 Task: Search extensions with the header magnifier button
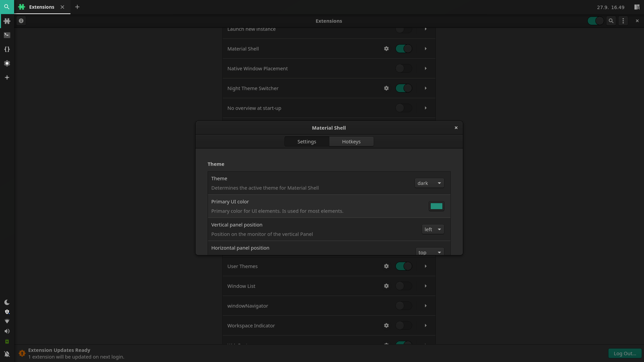tap(611, 21)
